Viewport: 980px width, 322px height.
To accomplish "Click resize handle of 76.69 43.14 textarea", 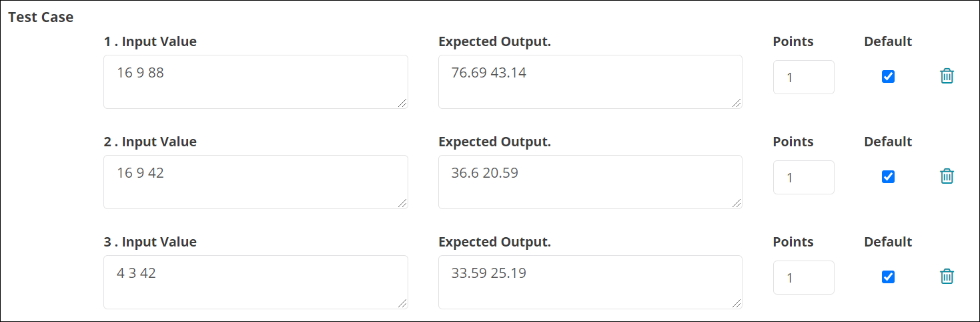I will (x=737, y=104).
